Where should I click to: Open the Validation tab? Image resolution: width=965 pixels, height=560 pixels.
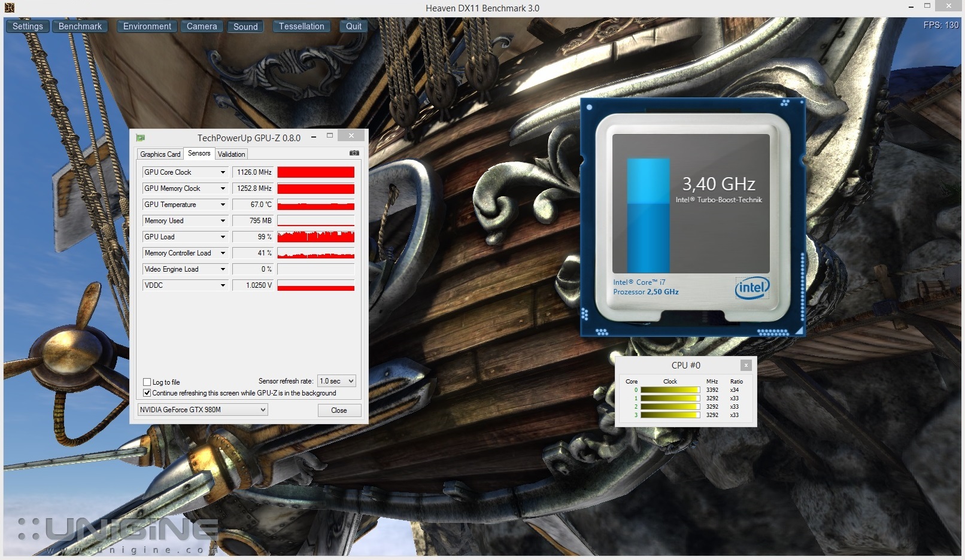pos(231,154)
